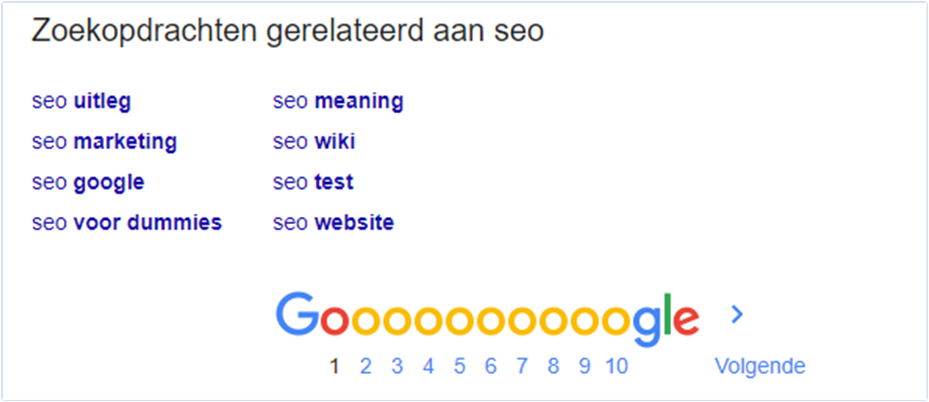The width and height of the screenshot is (929, 402).
Task: Click the next page chevron arrow
Action: coord(738,314)
